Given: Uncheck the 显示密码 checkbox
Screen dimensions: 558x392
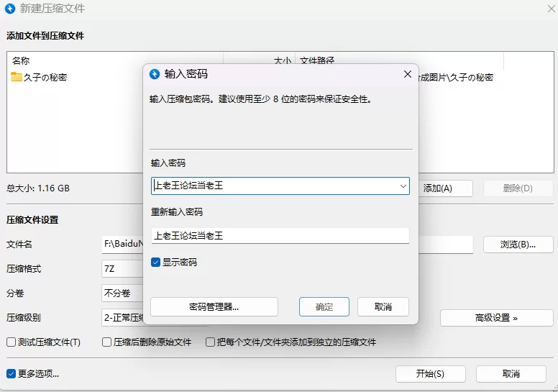Looking at the screenshot, I should (155, 263).
